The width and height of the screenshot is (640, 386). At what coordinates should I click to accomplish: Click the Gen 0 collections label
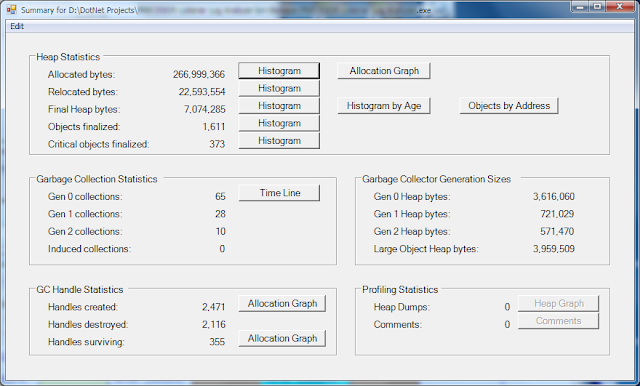click(x=85, y=197)
